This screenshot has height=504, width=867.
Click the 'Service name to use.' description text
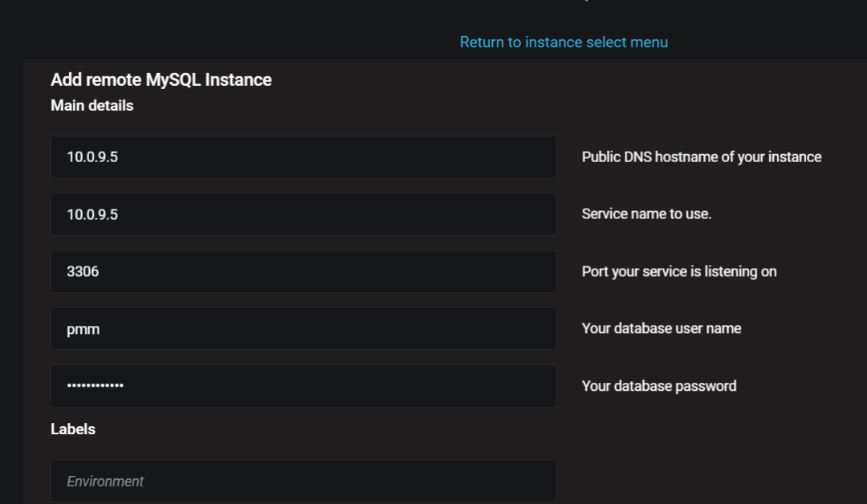(646, 214)
